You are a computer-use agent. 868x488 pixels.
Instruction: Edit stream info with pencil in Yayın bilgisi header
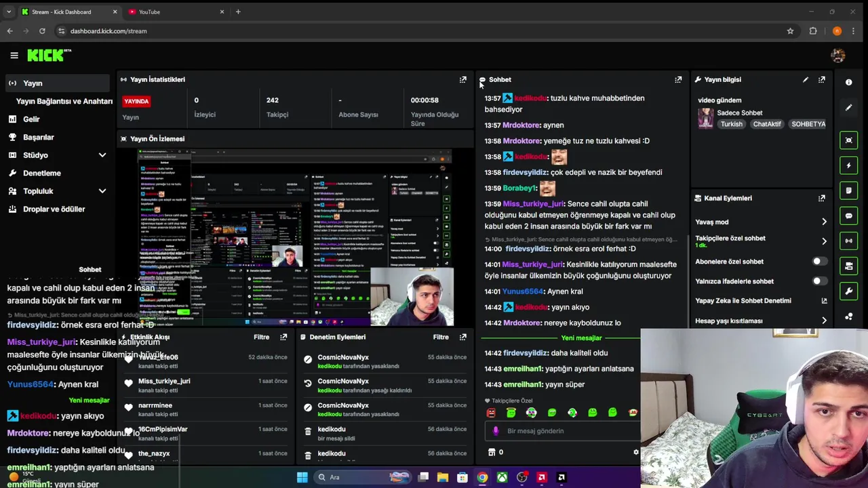pyautogui.click(x=806, y=79)
